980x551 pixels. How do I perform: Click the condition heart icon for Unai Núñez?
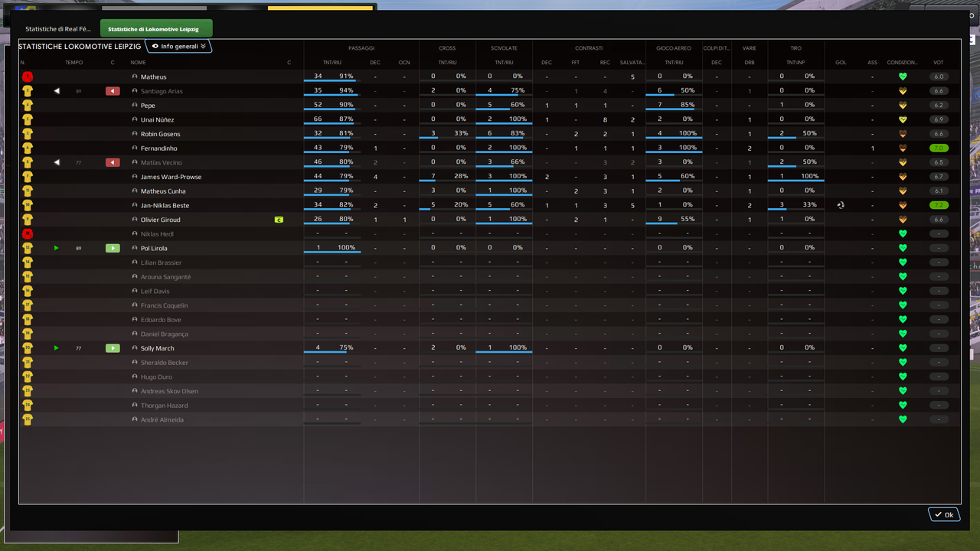[x=903, y=119]
